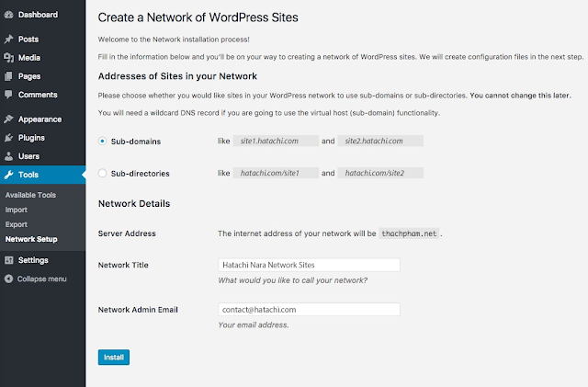The width and height of the screenshot is (588, 387).
Task: Click the hatachi.com/site1 example box
Action: (276, 173)
